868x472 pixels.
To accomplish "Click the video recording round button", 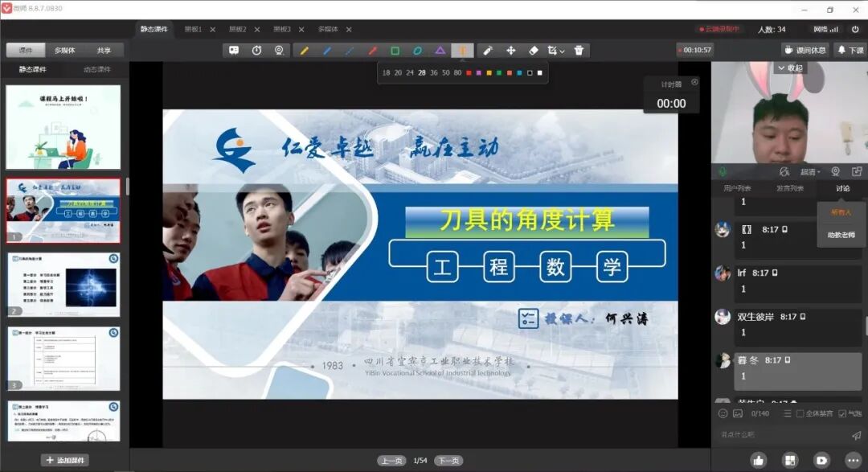I will 821,460.
